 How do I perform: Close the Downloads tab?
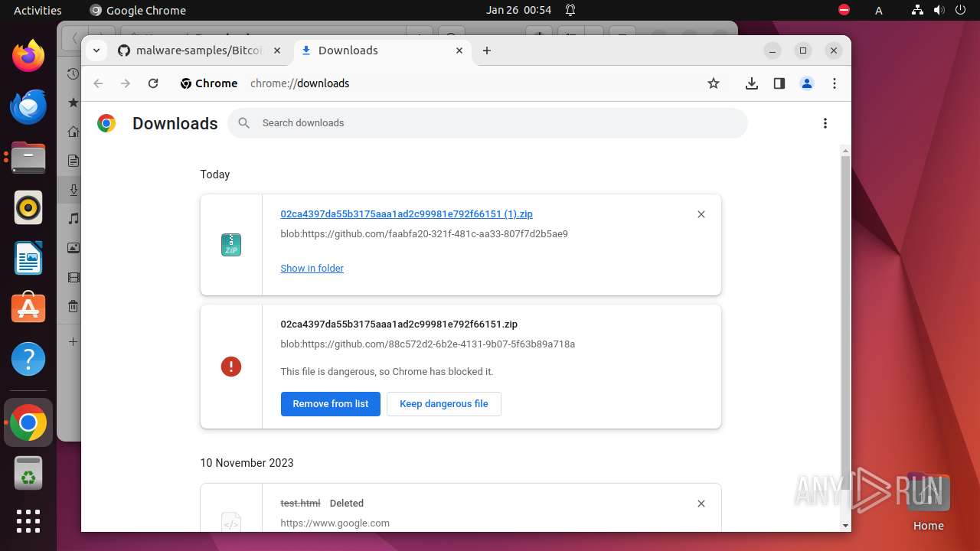459,51
